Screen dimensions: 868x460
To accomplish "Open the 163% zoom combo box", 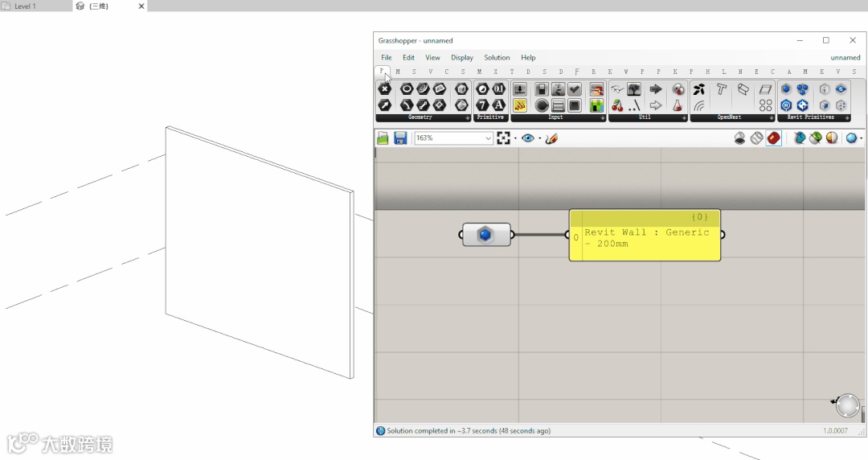I will [453, 138].
